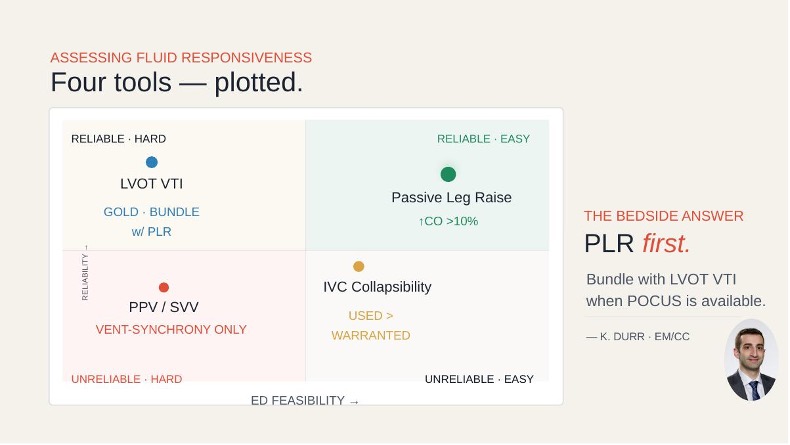790x445 pixels.
Task: Select the "ASSESSING FLUID RESPONSIVENESS" heading
Action: (181, 57)
